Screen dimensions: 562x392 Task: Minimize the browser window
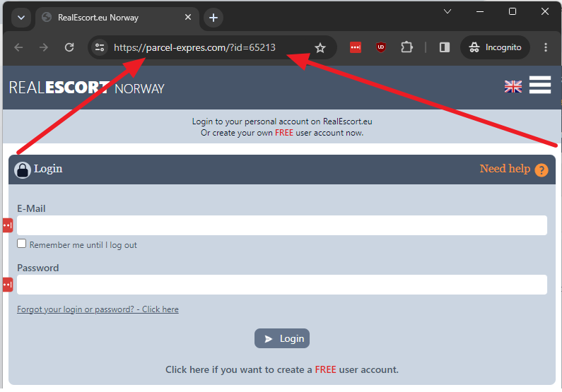point(480,11)
